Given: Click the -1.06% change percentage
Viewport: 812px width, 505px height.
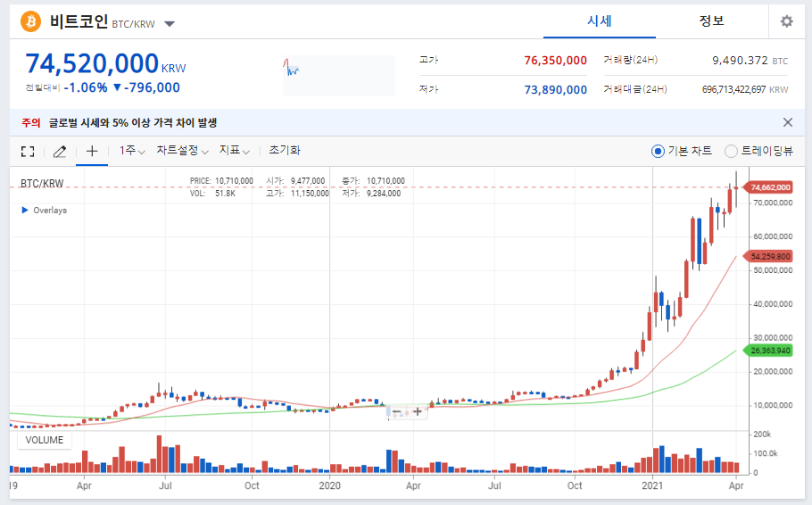Looking at the screenshot, I should click(86, 87).
